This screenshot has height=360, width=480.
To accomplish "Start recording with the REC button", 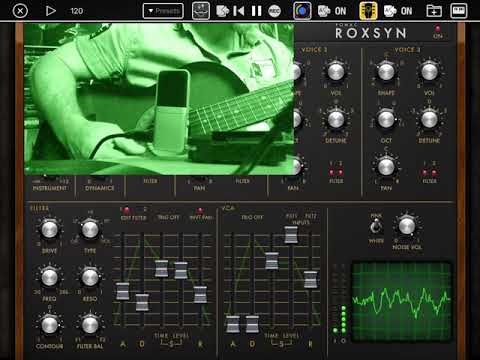I will click(274, 11).
